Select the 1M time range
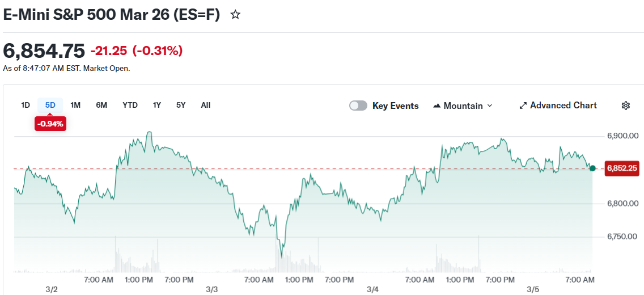The height and width of the screenshot is (295, 644). 75,105
